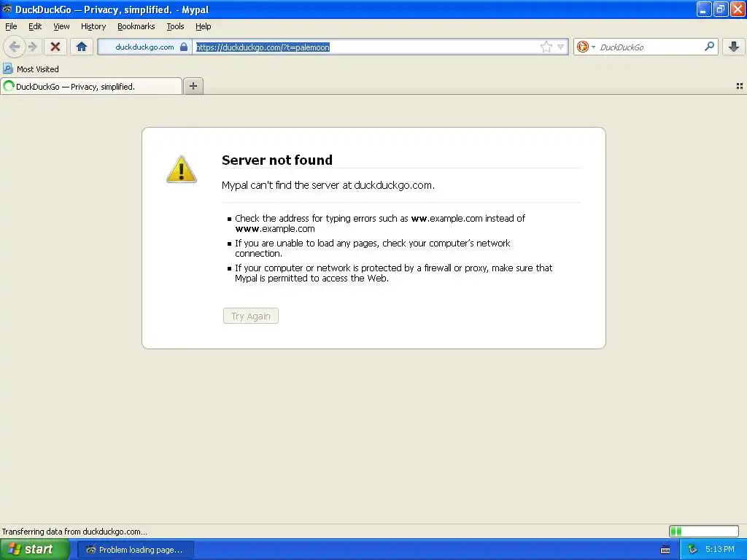Open the Tools menu
This screenshot has width=747, height=560.
point(175,26)
